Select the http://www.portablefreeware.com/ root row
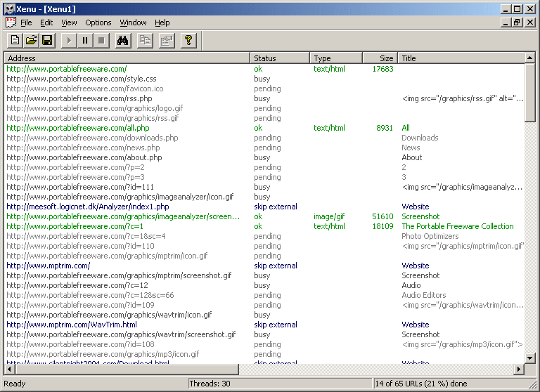540x392 pixels. click(264, 69)
